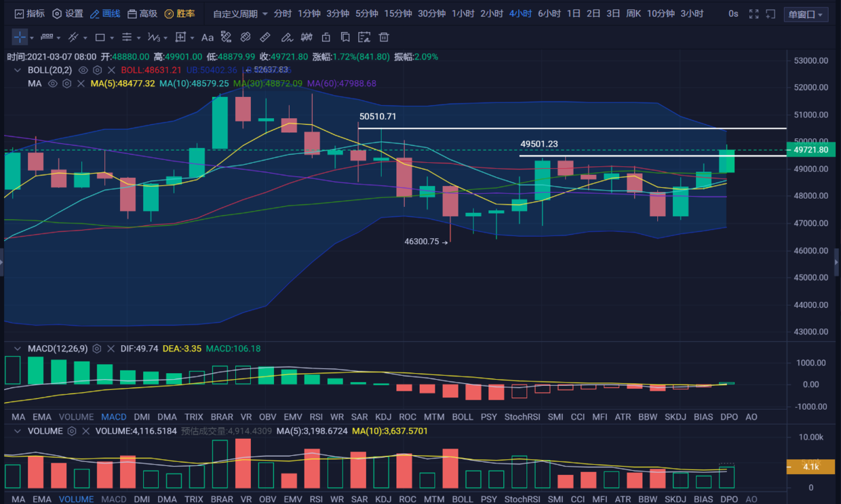
Task: Hide the MA indicator with eye icon
Action: coord(52,83)
